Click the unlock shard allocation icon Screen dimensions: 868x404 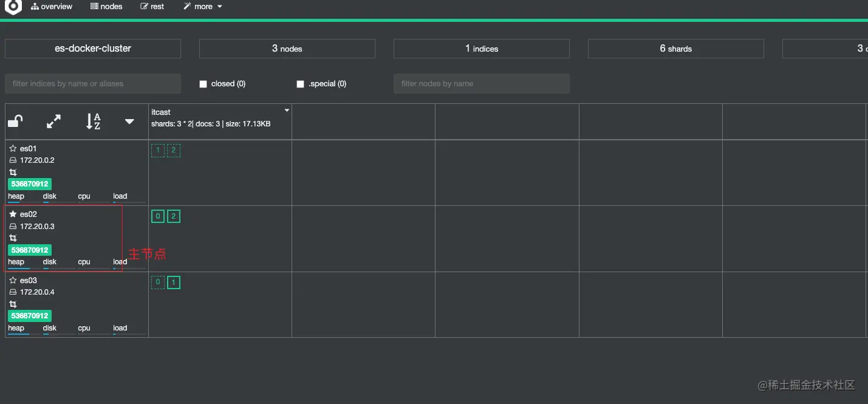(x=15, y=122)
